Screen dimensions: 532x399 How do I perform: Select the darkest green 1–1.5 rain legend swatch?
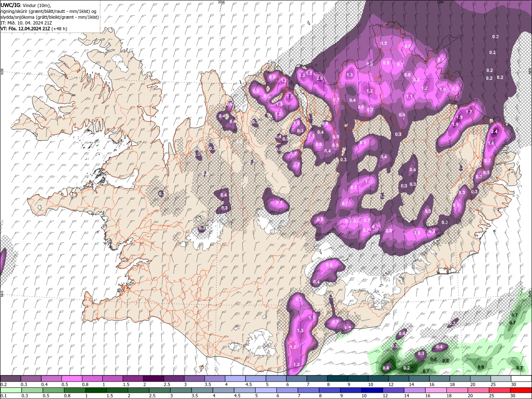[x=96, y=390]
